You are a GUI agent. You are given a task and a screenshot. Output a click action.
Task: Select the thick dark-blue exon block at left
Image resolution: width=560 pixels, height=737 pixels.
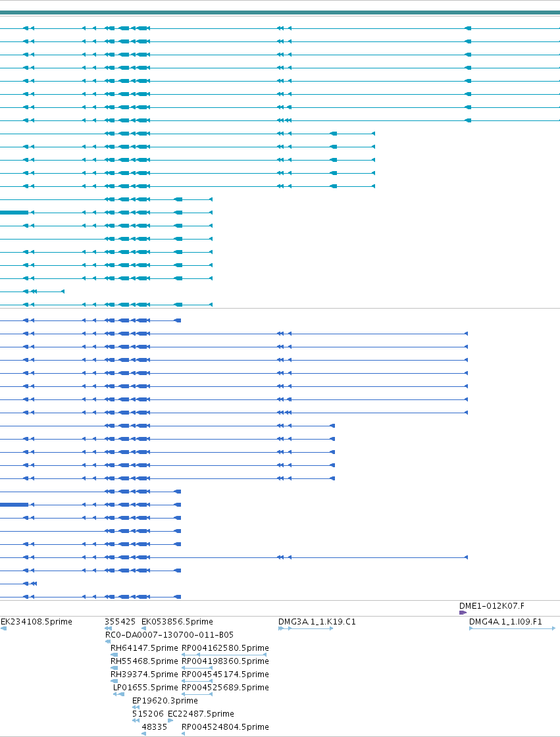tap(14, 505)
